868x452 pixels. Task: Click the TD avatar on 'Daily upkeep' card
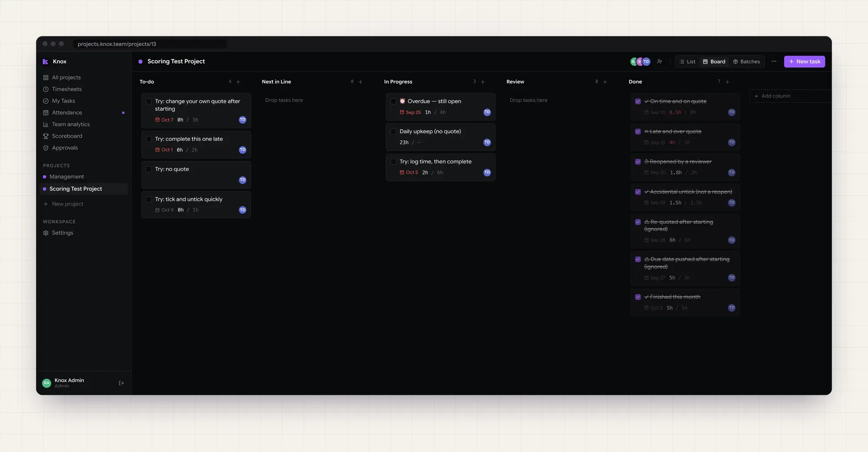coord(487,142)
